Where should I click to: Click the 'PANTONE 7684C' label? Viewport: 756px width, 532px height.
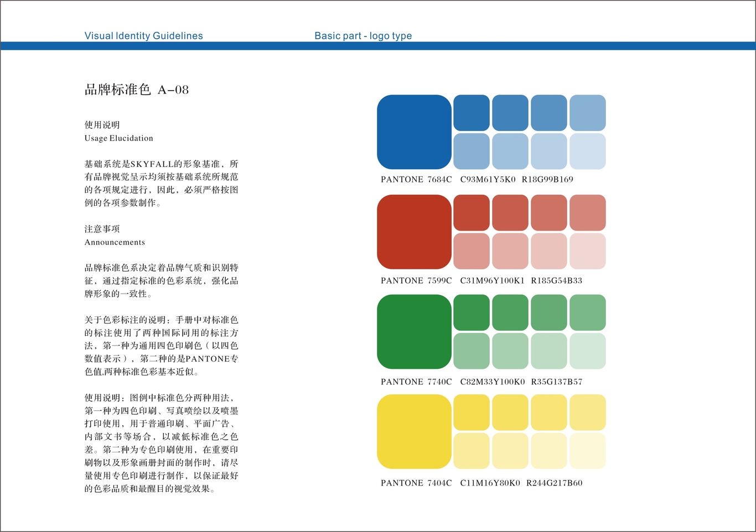[416, 179]
